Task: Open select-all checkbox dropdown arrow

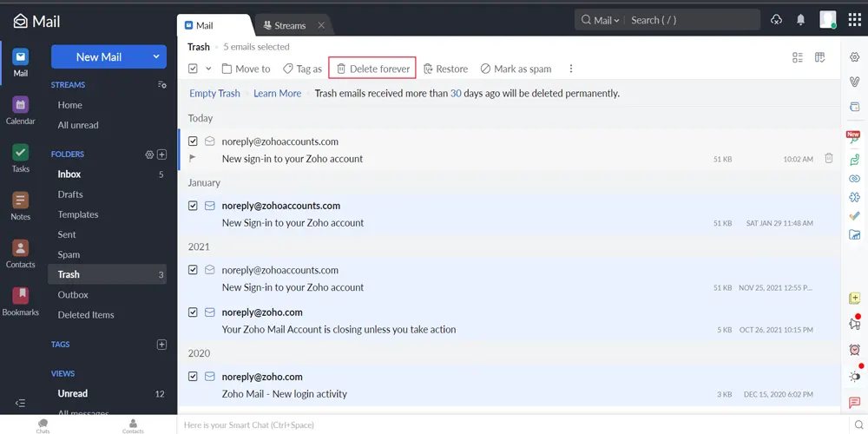Action: pos(208,69)
